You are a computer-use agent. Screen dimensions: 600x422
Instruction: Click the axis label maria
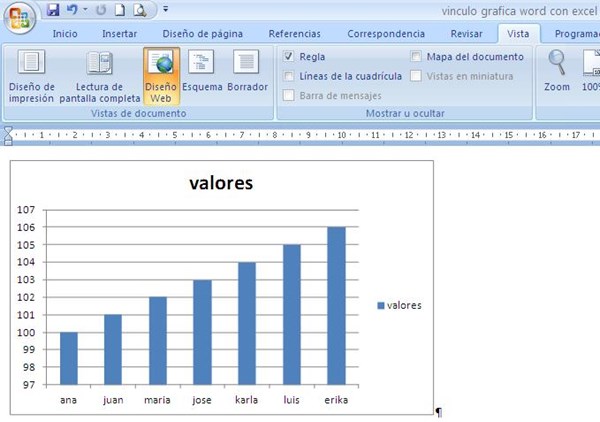click(x=157, y=400)
